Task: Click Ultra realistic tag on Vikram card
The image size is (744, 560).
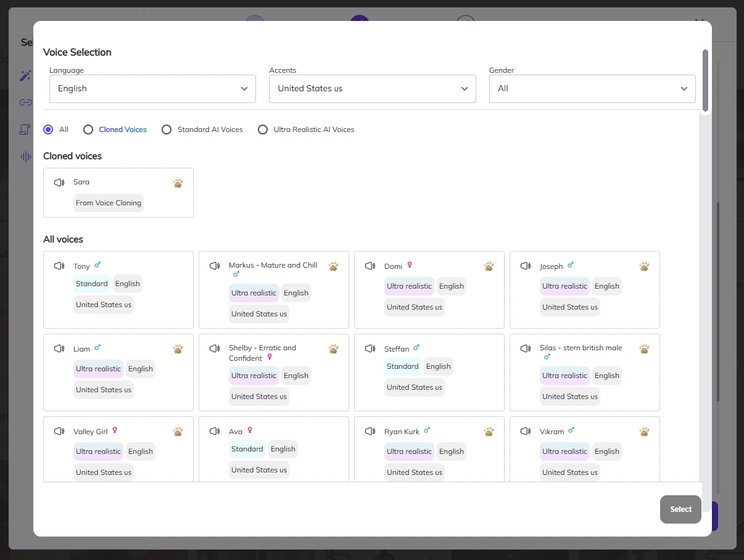Action: (564, 451)
